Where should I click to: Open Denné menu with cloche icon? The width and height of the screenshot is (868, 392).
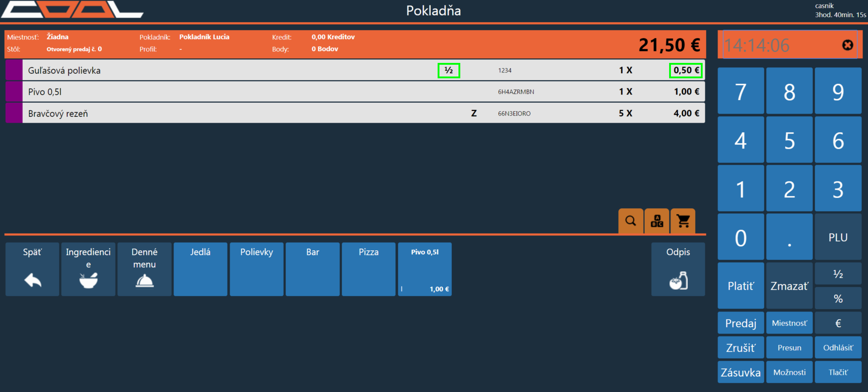(145, 269)
